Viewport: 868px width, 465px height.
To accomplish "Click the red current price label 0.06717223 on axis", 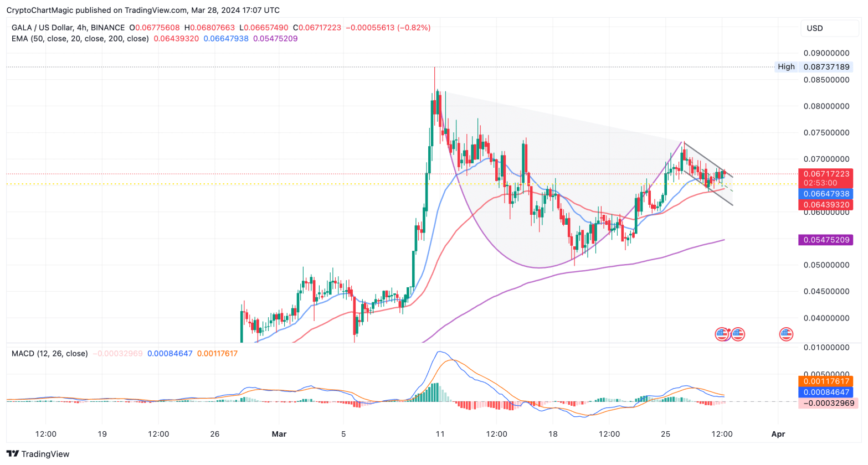I will pos(825,174).
